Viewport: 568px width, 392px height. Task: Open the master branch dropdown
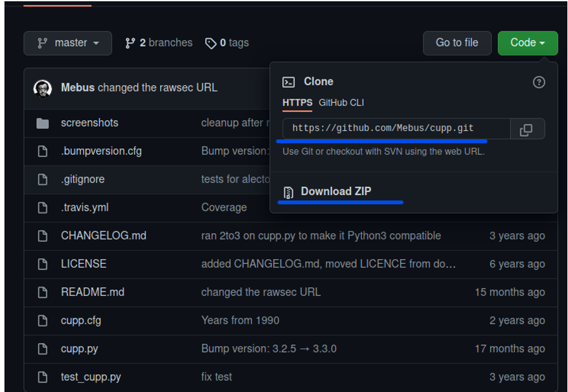67,43
